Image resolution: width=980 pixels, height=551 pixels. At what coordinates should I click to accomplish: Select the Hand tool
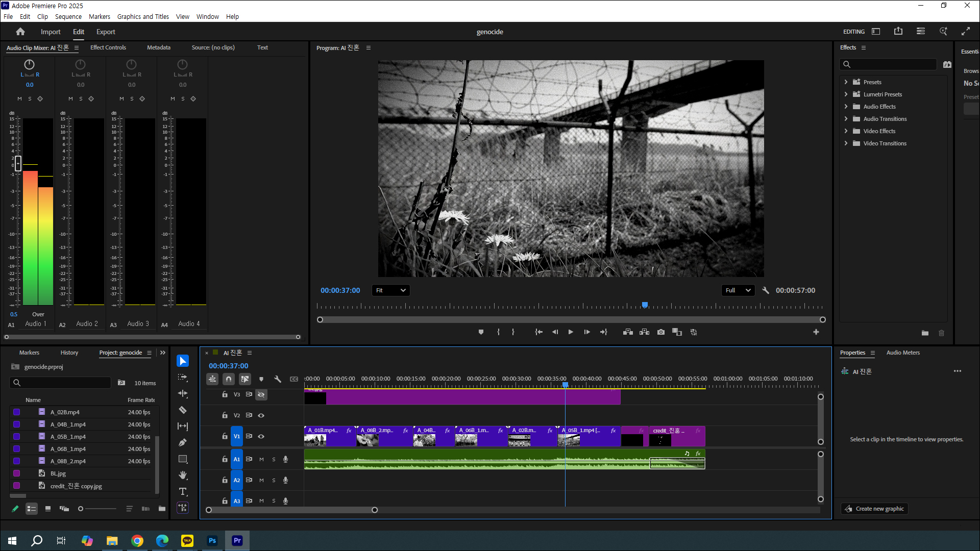click(183, 475)
